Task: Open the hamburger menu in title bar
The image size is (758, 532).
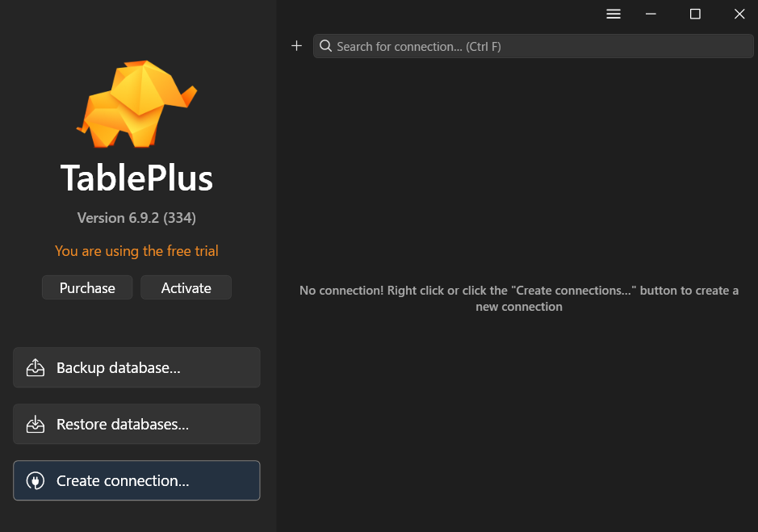Action: pyautogui.click(x=614, y=14)
